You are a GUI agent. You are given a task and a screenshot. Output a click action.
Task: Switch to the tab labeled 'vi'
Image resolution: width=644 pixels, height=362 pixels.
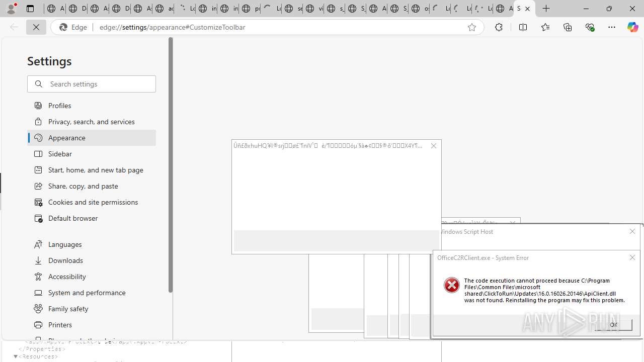[313, 9]
